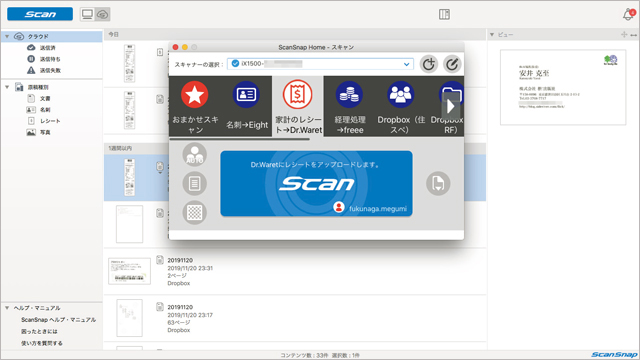Click the image quality setting icon
The height and width of the screenshot is (360, 640).
195,212
